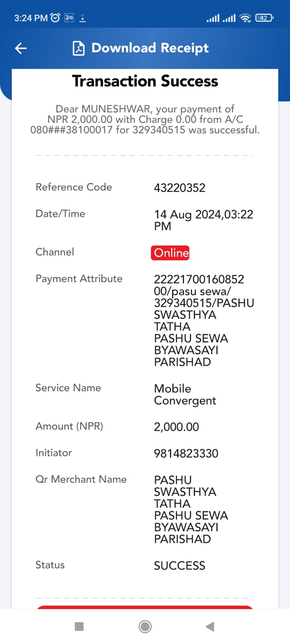Tap the battery indicator showing 42
This screenshot has width=290, height=644.
tap(264, 18)
